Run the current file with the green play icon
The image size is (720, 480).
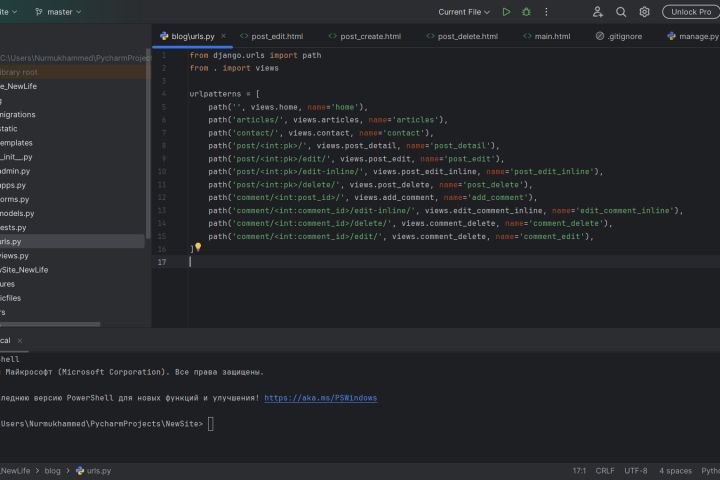(506, 12)
